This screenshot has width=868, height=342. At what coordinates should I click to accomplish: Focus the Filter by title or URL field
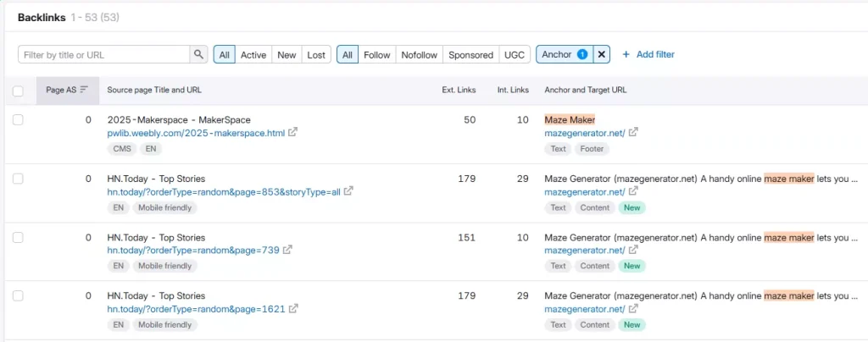[104, 55]
